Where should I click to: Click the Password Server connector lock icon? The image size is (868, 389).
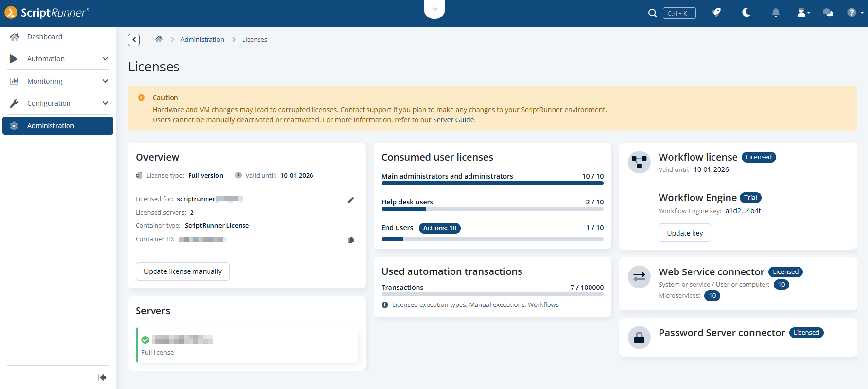coord(639,338)
